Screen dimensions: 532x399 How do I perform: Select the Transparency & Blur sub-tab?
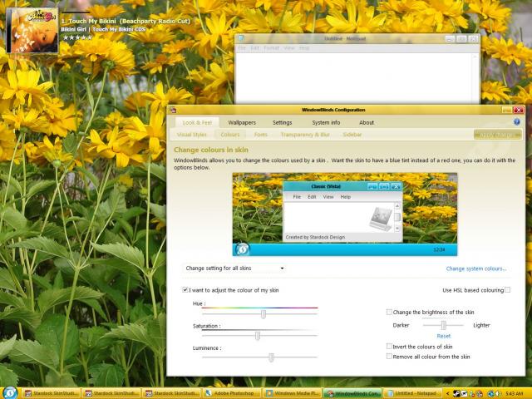(x=305, y=135)
